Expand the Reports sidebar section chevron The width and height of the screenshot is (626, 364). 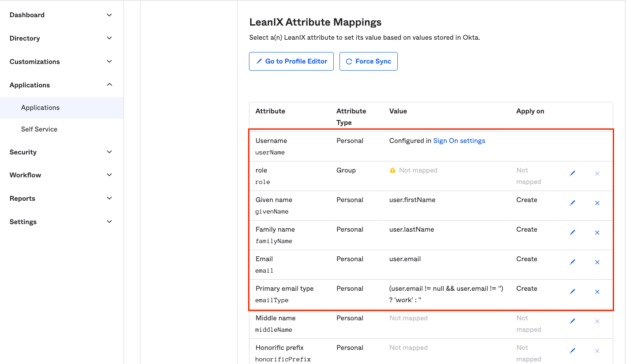(x=109, y=199)
